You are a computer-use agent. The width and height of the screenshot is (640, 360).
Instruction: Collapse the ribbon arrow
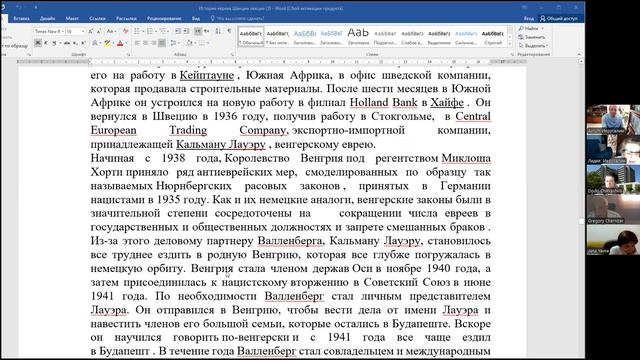[579, 54]
